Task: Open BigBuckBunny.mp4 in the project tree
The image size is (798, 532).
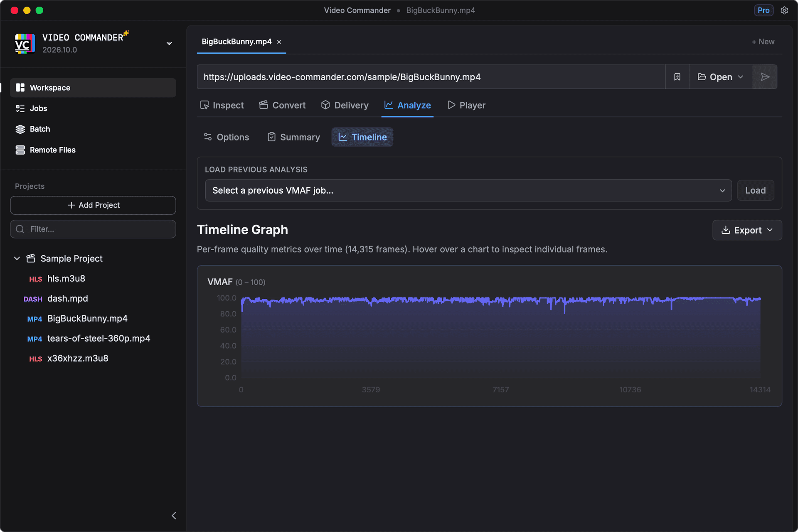Action: [87, 318]
